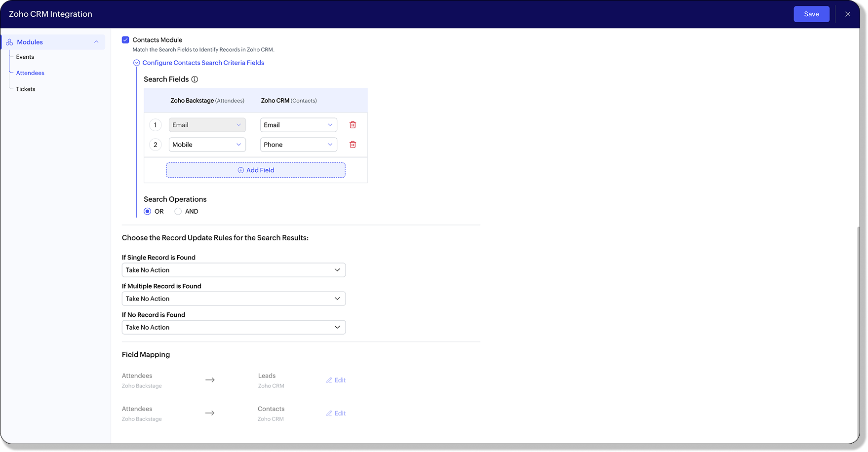
Task: Click the row number 2 badge
Action: [156, 145]
